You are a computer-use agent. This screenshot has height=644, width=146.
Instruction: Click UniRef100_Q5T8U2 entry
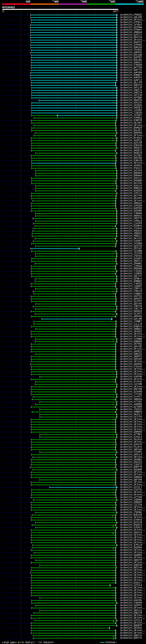tap(131, 628)
